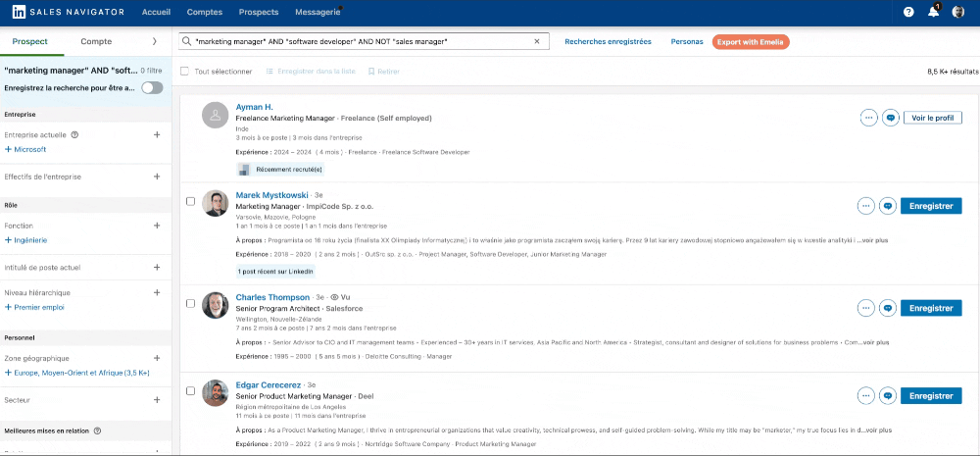Click the Récemment recruté(e) tag
The width and height of the screenshot is (980, 456).
[280, 170]
